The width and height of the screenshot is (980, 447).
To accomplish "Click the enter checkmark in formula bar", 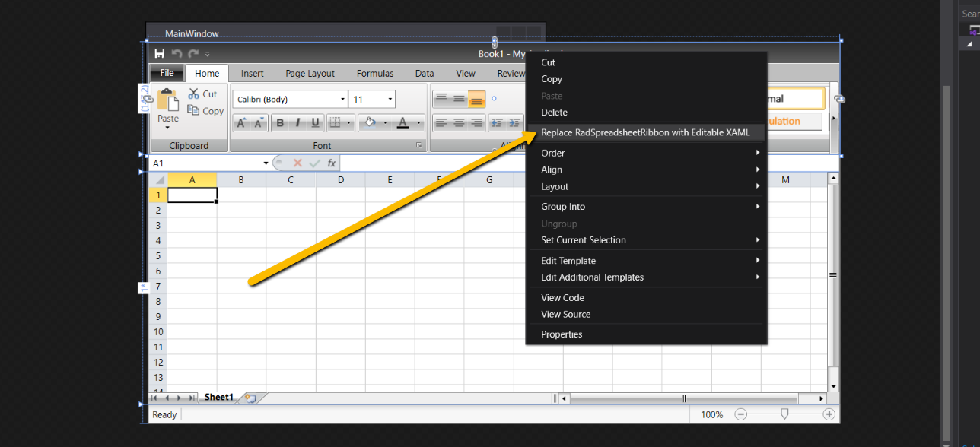I will tap(314, 163).
